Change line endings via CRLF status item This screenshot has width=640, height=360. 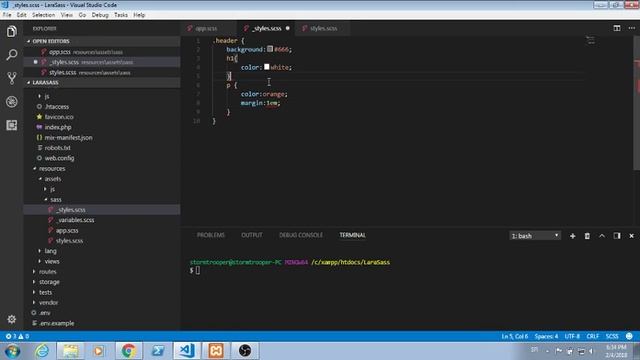click(593, 336)
